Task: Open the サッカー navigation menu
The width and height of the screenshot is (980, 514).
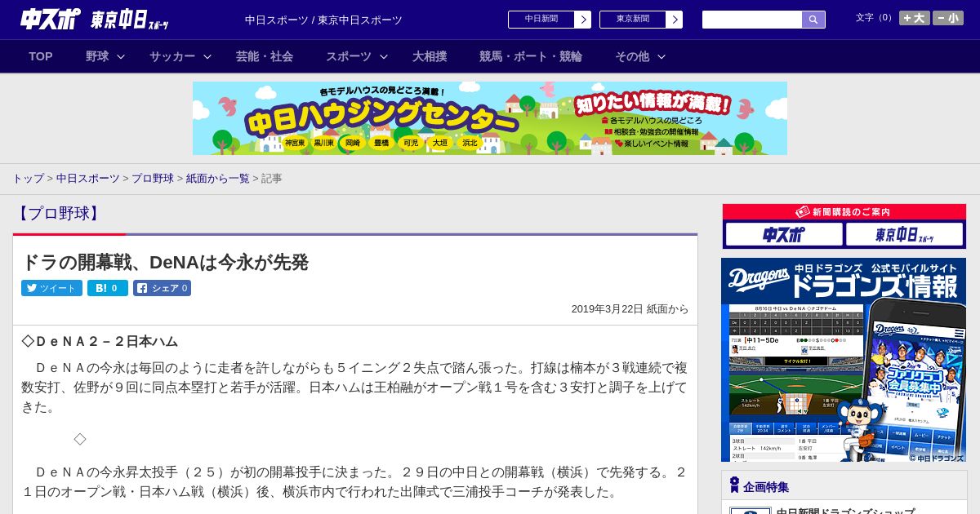Action: (172, 56)
